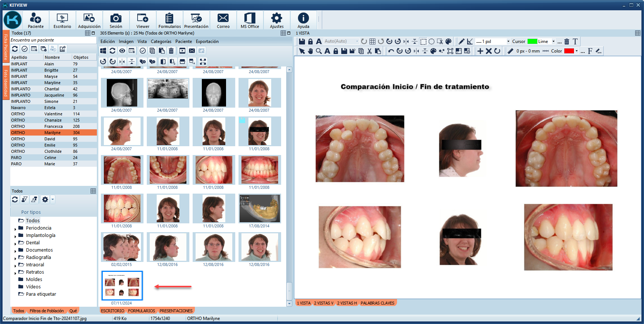Open the Lime cursor color dropdown
This screenshot has height=324, width=644.
(x=553, y=42)
